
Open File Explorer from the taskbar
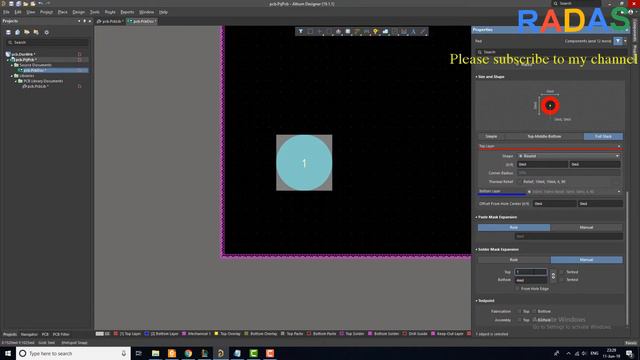pos(156,353)
